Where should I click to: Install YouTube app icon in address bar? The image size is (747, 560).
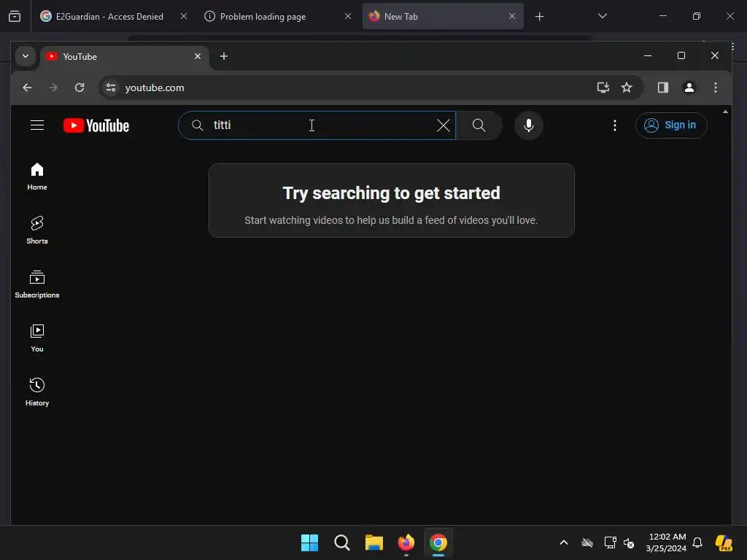[603, 87]
